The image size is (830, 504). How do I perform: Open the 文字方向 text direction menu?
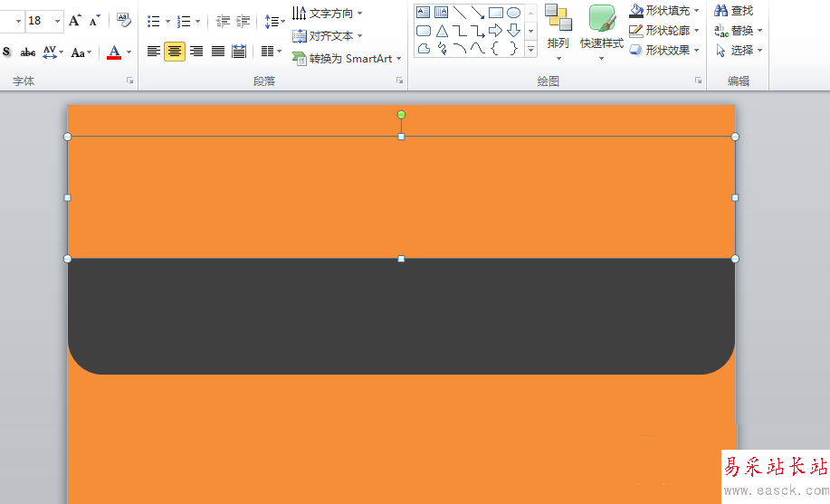tap(327, 13)
